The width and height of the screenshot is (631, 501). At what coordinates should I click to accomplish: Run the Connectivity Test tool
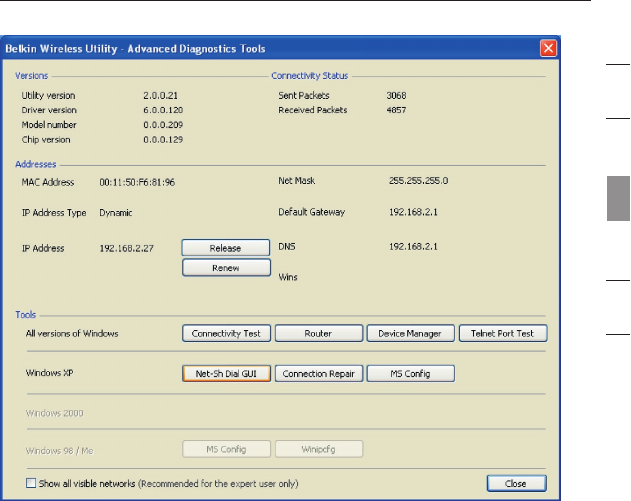tap(226, 333)
